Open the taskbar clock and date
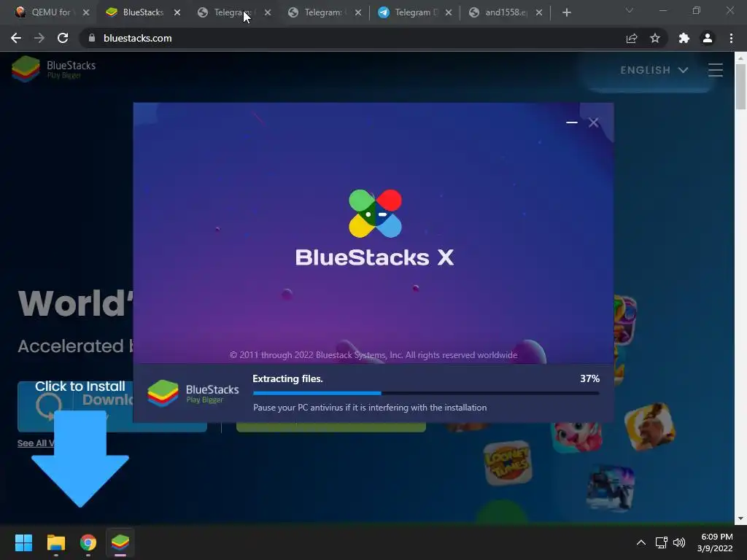The height and width of the screenshot is (560, 747). coord(716,542)
